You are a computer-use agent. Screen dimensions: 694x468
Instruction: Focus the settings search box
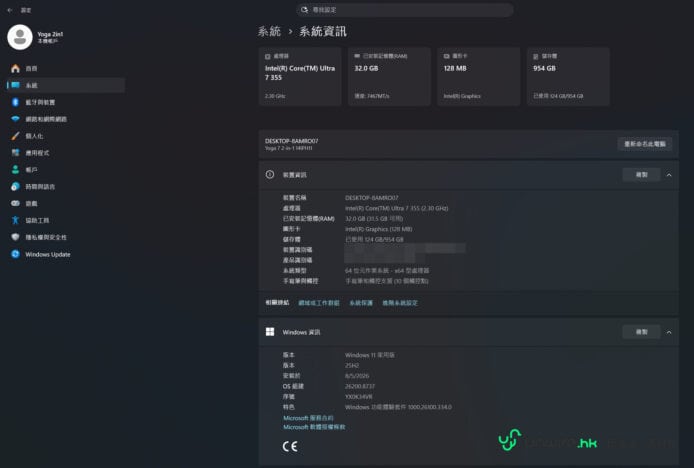(405, 10)
